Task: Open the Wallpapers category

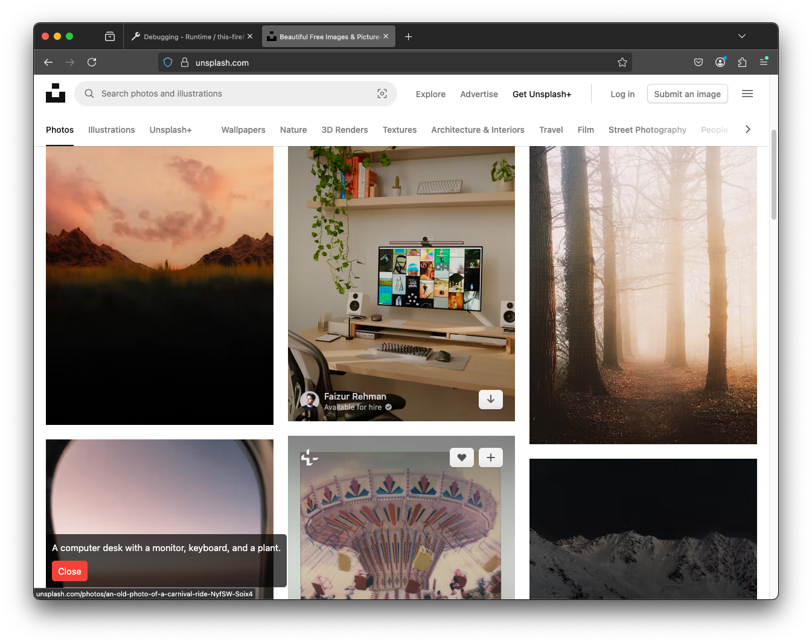Action: tap(243, 130)
